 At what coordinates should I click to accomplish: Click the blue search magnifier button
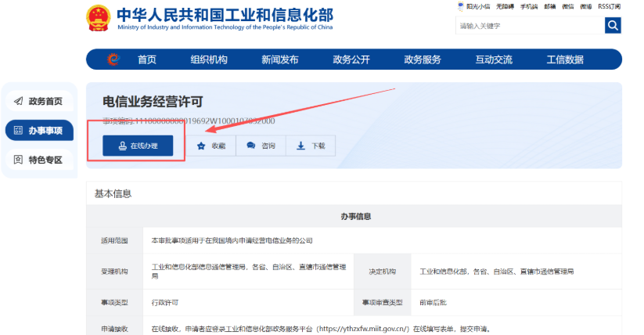click(x=613, y=26)
